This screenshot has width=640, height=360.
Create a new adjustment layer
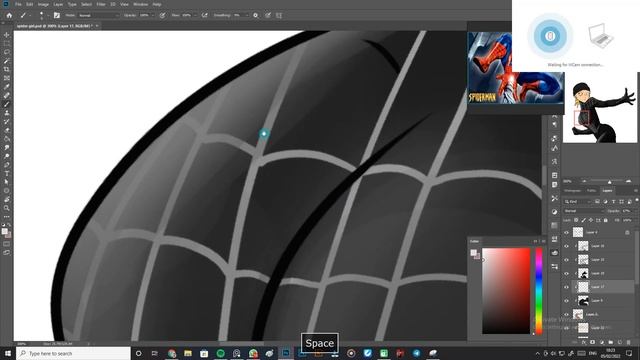[x=602, y=342]
